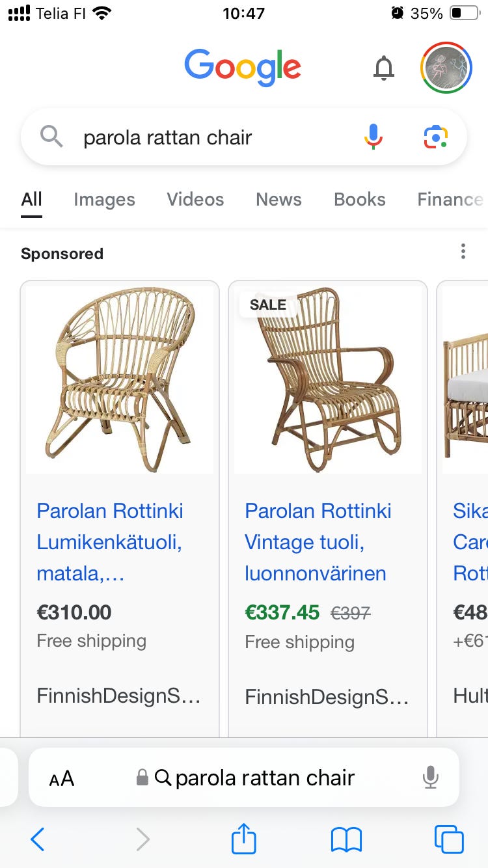Show Safari open tabs overview
The height and width of the screenshot is (868, 488).
pyautogui.click(x=448, y=839)
